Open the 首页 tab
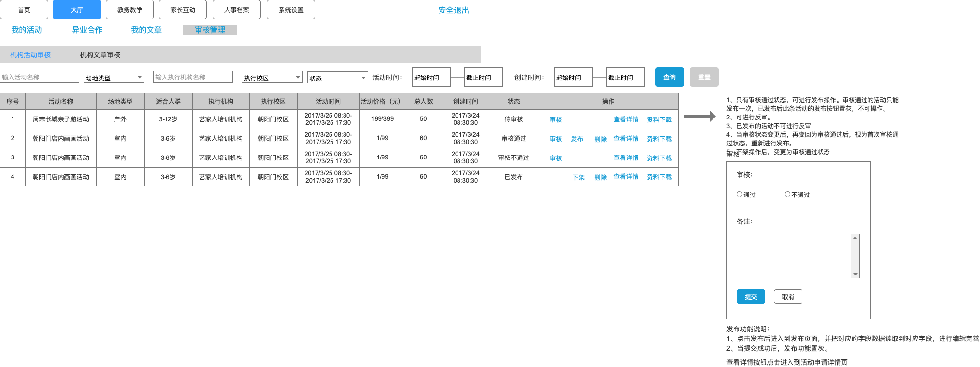The image size is (980, 367). [24, 10]
